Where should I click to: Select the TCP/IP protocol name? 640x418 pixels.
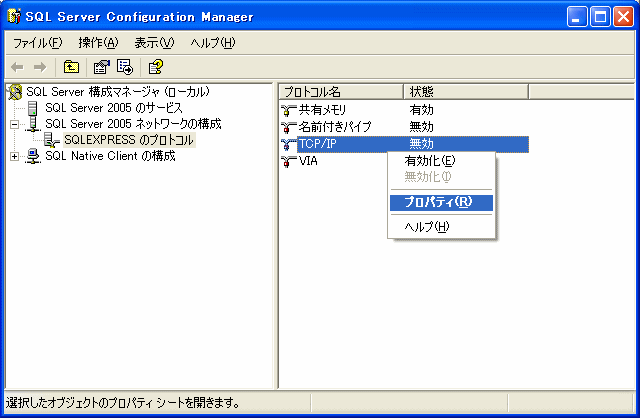tap(318, 144)
